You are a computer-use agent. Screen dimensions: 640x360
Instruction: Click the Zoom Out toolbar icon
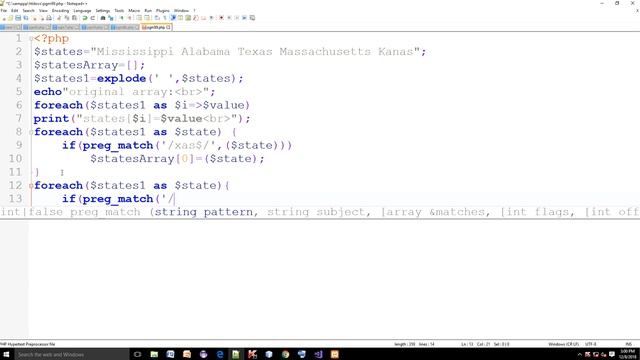[x=129, y=18]
